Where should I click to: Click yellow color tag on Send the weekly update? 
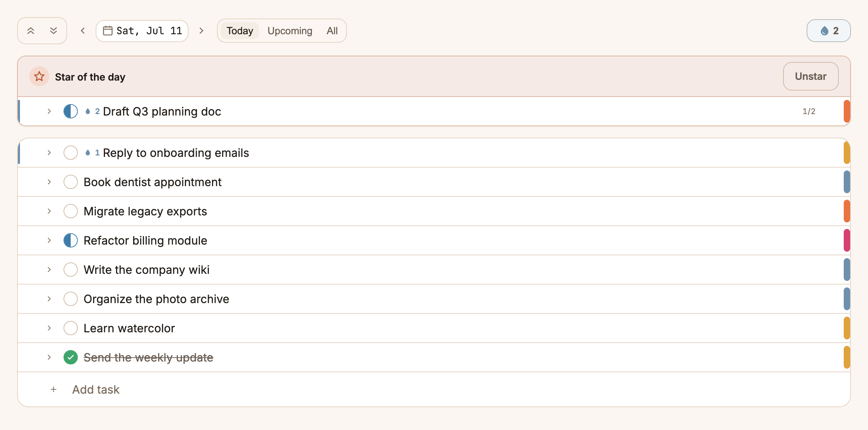pos(847,357)
